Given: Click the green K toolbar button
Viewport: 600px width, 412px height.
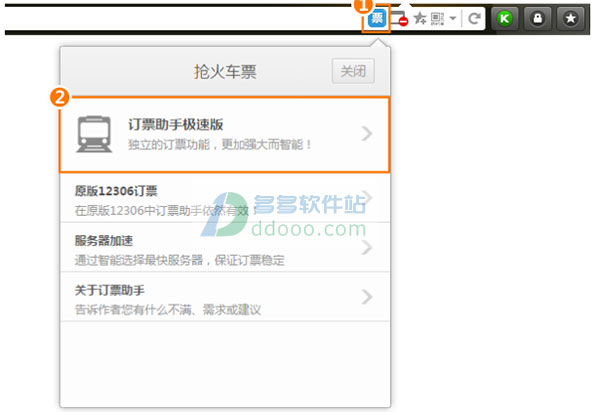Looking at the screenshot, I should [505, 18].
